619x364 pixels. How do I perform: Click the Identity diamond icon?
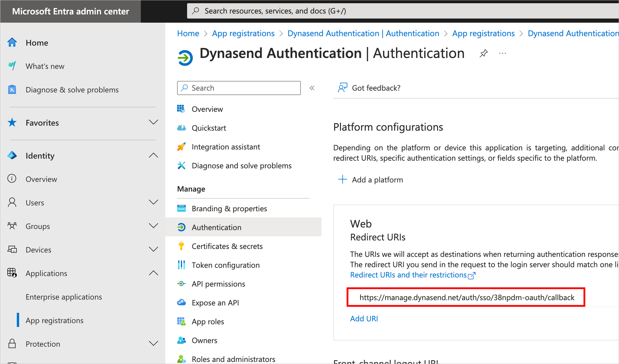click(12, 155)
